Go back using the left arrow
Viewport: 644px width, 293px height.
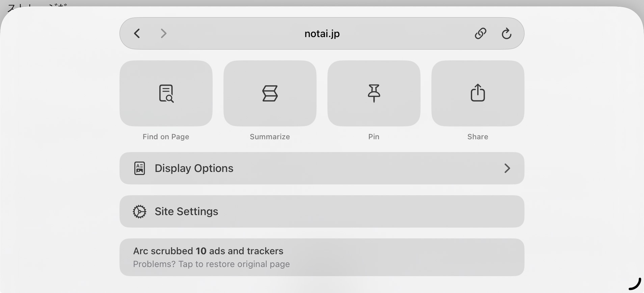pos(137,33)
